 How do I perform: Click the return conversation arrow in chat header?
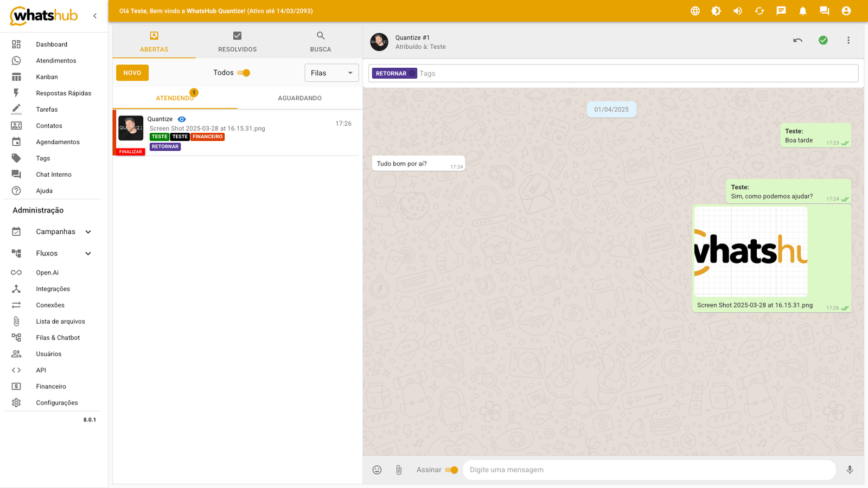click(797, 40)
